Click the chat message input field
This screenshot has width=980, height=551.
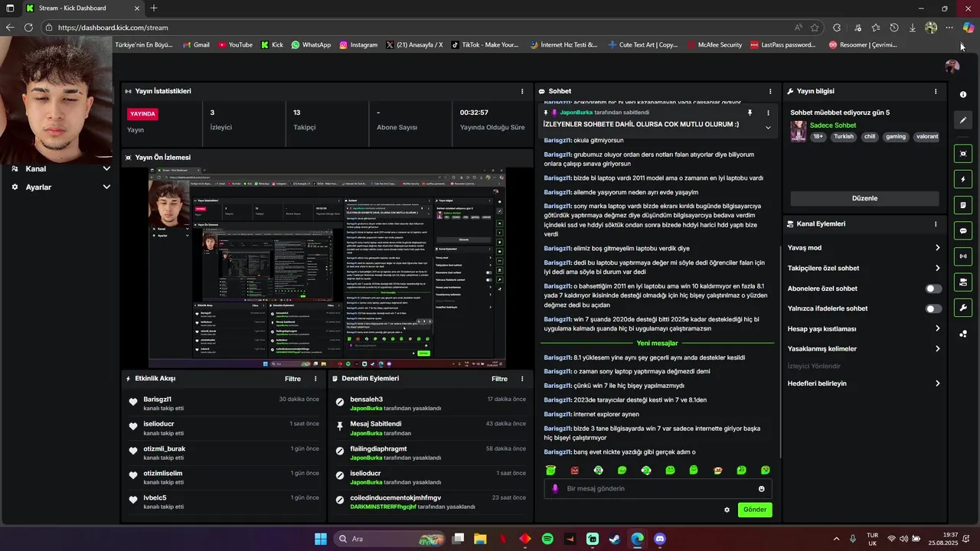point(658,488)
